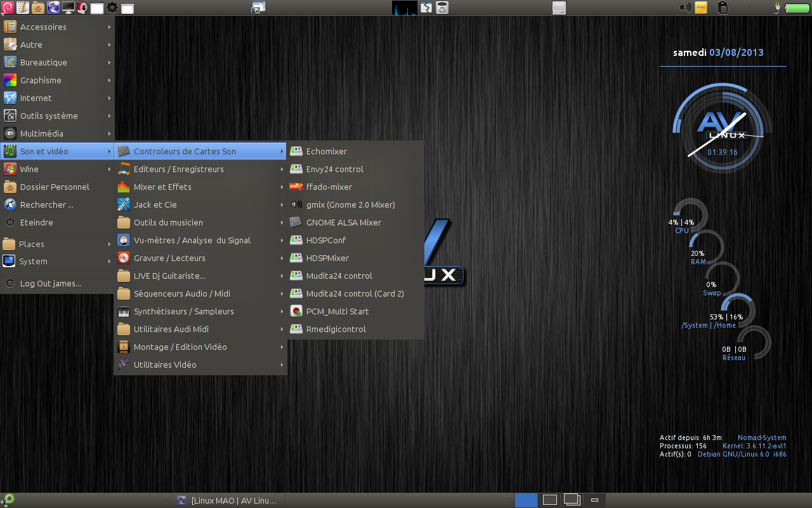
Task: Click the Debian swirl menu icon
Action: click(9, 8)
